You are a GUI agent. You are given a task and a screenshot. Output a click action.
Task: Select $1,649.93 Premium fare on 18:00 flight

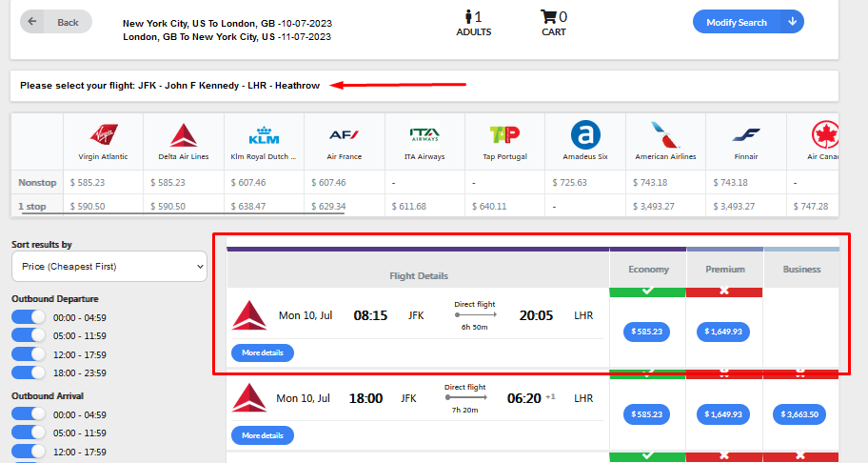click(x=723, y=414)
